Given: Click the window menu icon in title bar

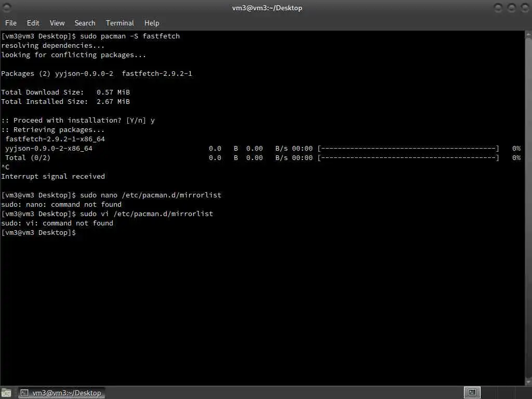Looking at the screenshot, I should [x=6, y=7].
